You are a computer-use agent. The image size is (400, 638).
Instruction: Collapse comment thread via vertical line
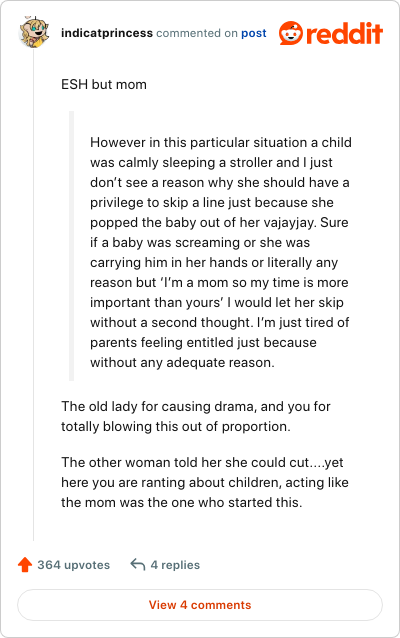[x=34, y=295]
